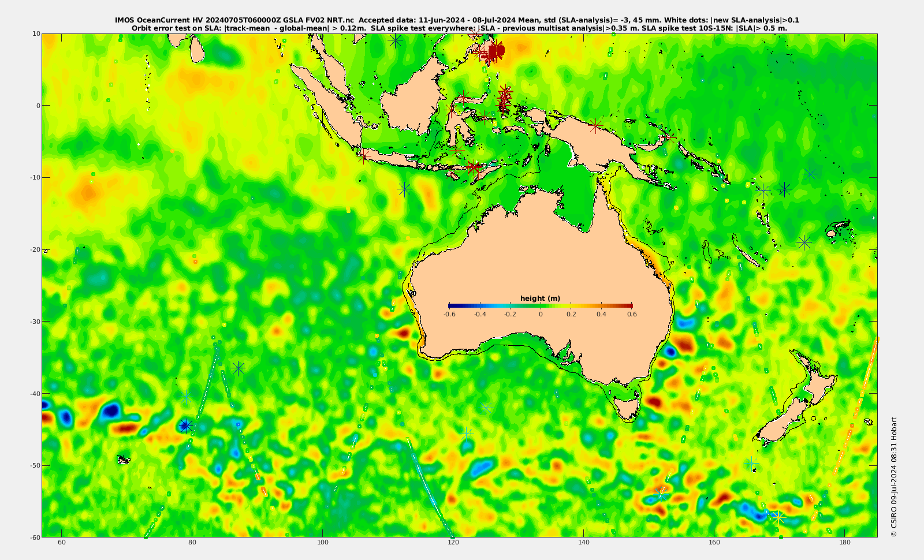Click the green middle of the height colorbar
This screenshot has height=560, width=924.
[x=541, y=305]
